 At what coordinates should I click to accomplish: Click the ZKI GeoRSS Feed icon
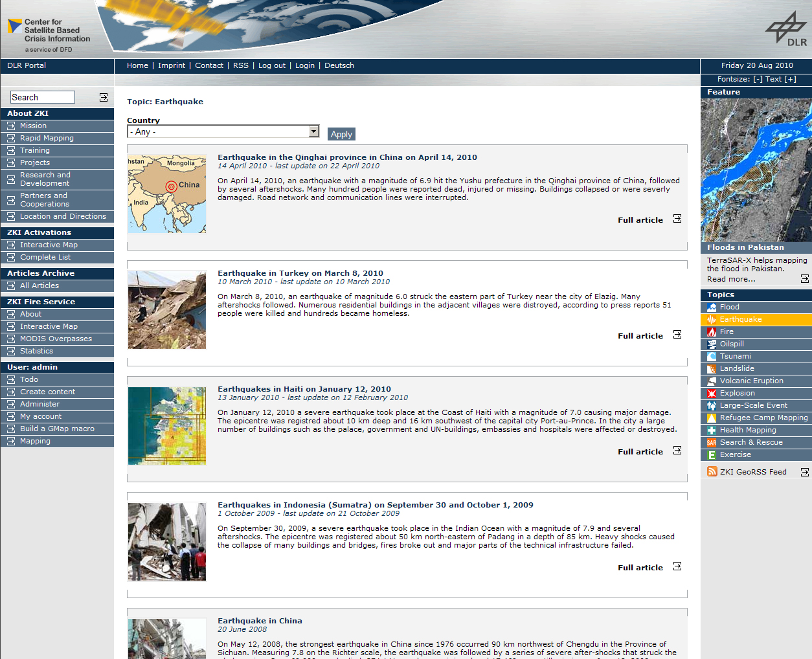coord(712,472)
